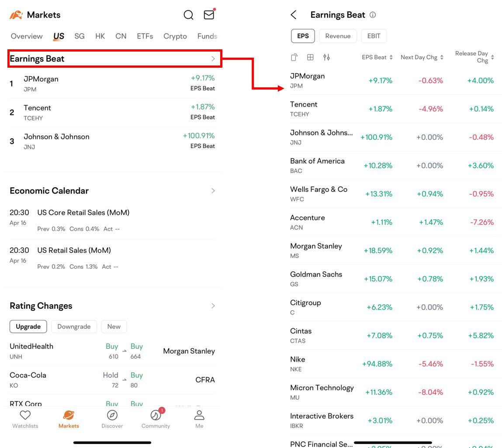This screenshot has height=448, width=502.
Task: Switch to the SG tab
Action: tap(80, 36)
